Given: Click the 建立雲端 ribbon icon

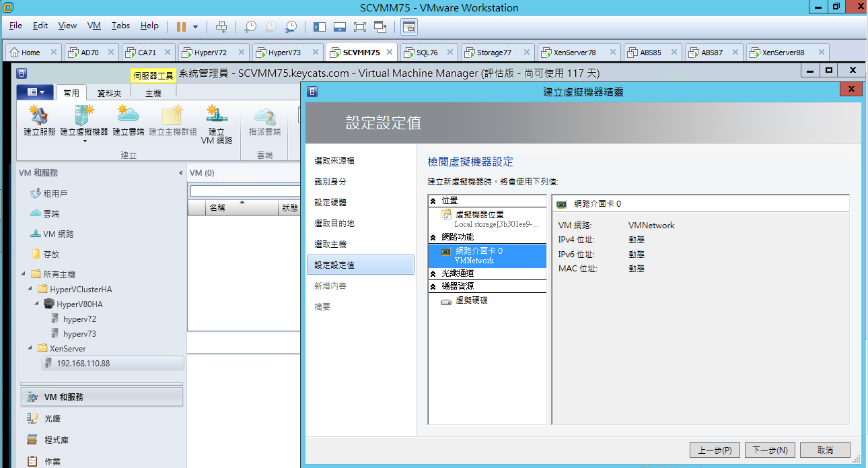Looking at the screenshot, I should [x=129, y=121].
